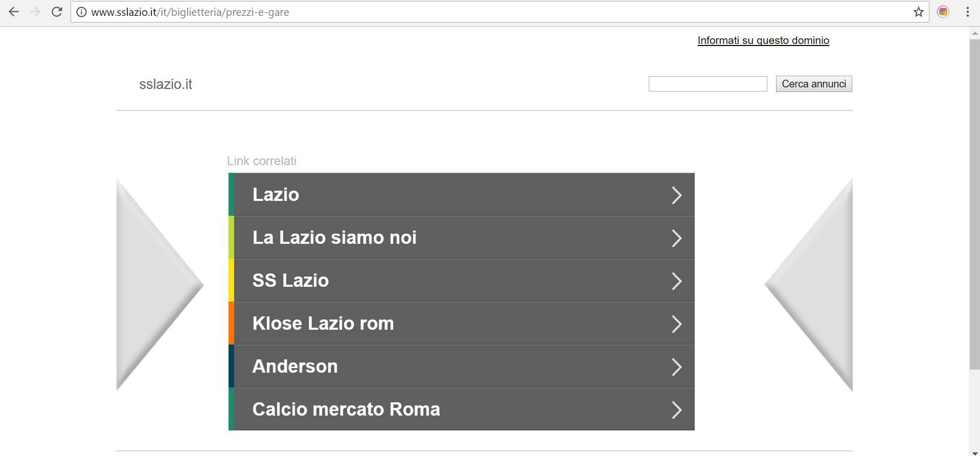Reload the page with refresh icon
This screenshot has height=456, width=980.
tap(57, 12)
